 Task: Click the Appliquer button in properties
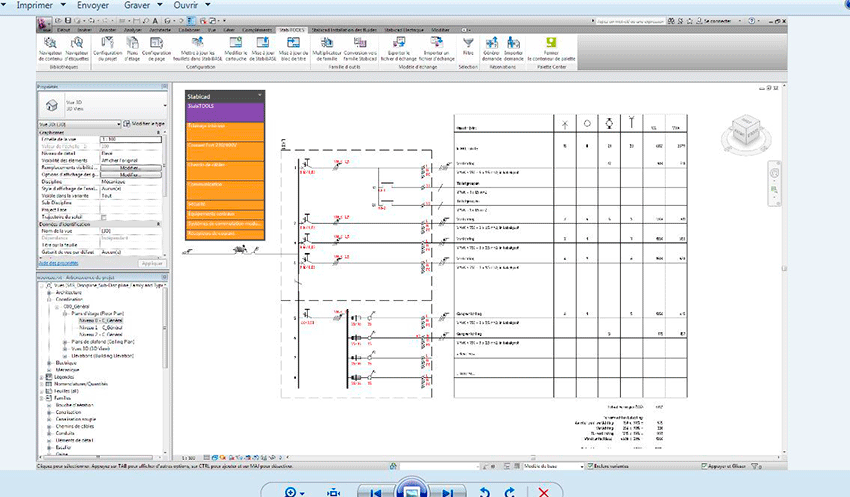point(150,262)
